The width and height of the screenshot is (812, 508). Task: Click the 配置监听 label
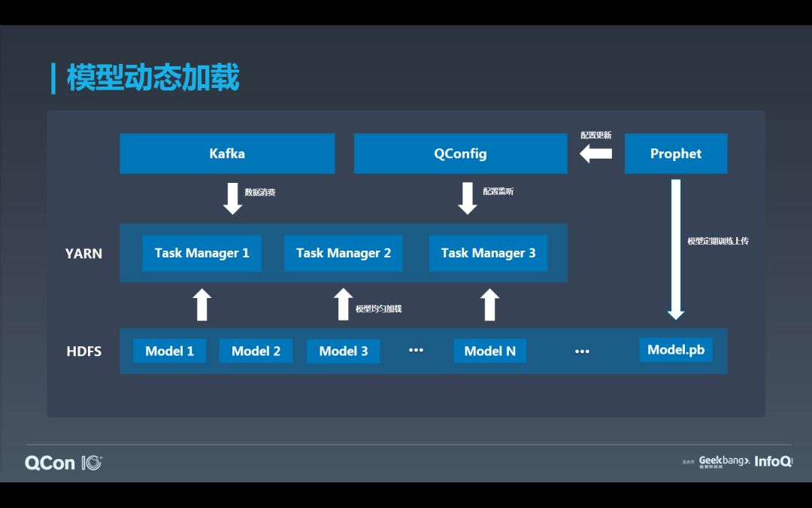(x=498, y=191)
